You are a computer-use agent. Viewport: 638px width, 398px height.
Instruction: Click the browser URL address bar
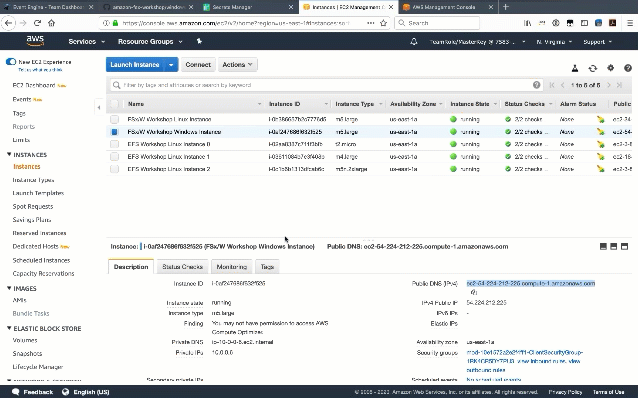click(244, 23)
